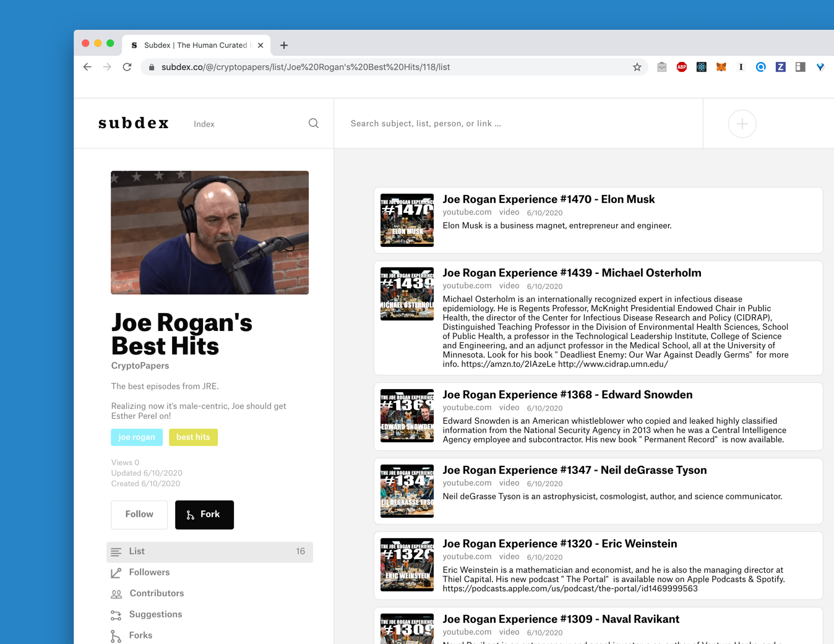Click the #1368 Edward Snowden thumbnail
The image size is (834, 644).
click(x=407, y=416)
